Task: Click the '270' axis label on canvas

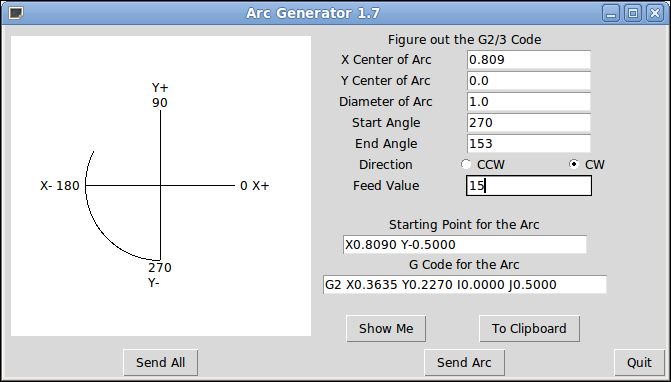Action: [160, 268]
